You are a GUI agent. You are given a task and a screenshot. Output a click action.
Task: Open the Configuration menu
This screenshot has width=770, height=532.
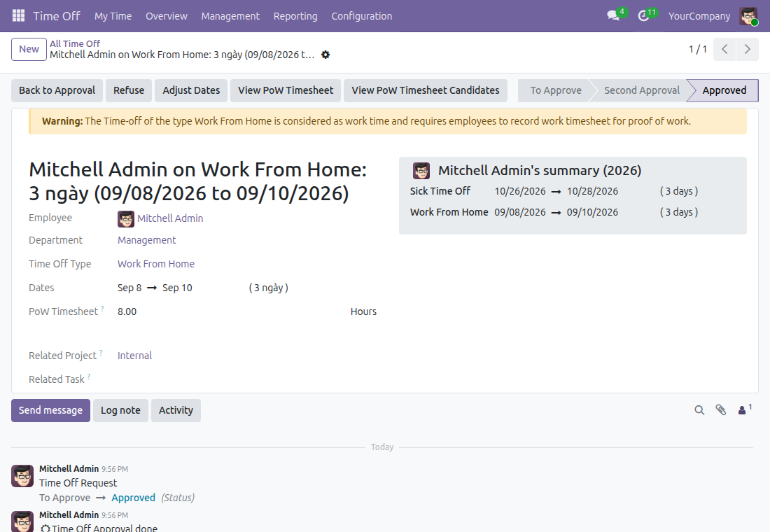tap(361, 15)
